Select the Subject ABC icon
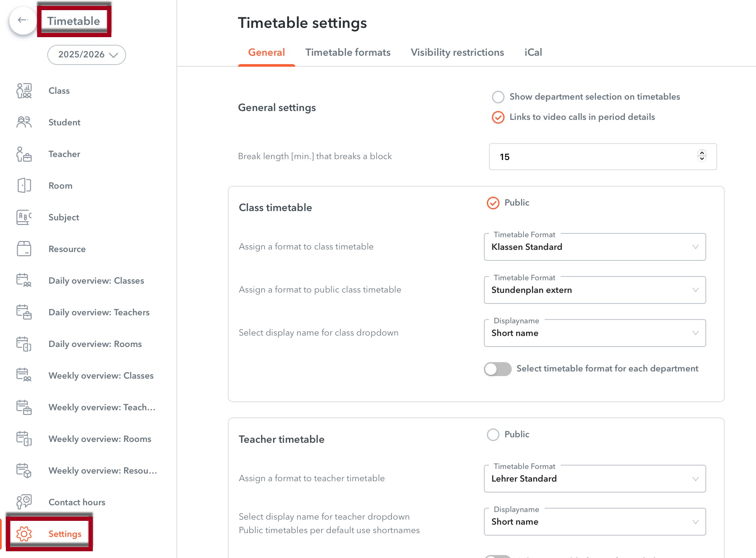 click(x=24, y=217)
